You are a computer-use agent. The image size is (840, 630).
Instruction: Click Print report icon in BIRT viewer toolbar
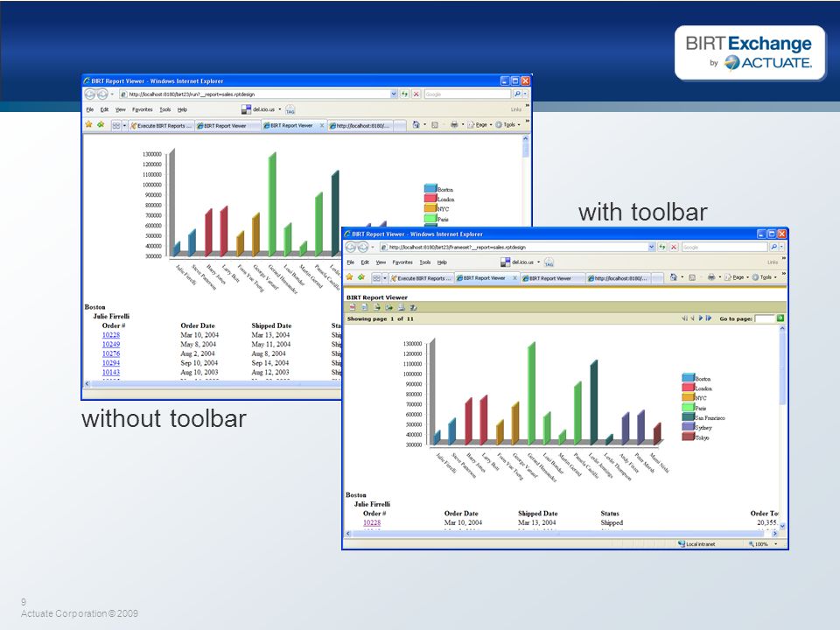tap(402, 307)
